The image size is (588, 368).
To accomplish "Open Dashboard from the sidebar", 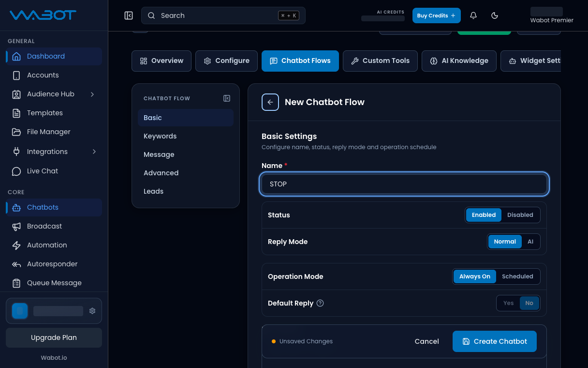I will (x=54, y=56).
